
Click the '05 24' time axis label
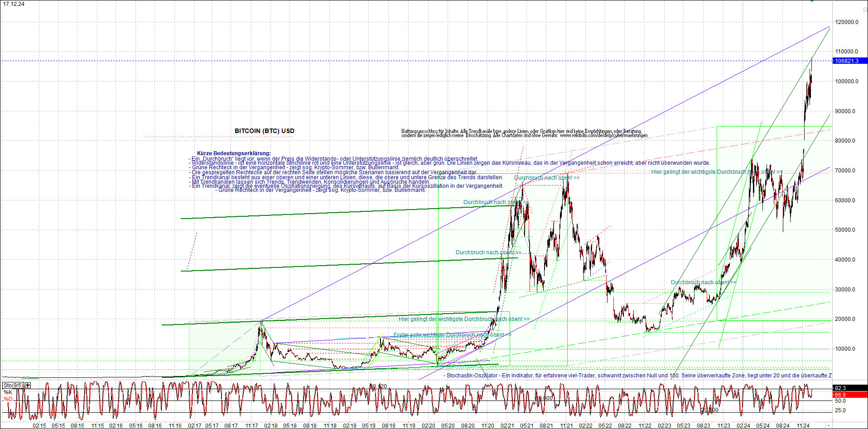763,426
